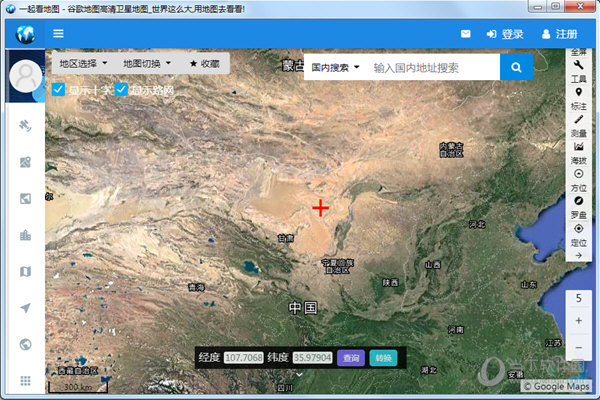
Task: Click the 四川 province label
Action: click(285, 388)
